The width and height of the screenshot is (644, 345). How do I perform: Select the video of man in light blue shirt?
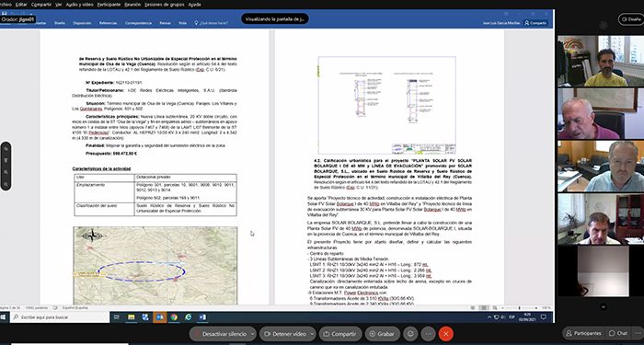pyautogui.click(x=601, y=166)
